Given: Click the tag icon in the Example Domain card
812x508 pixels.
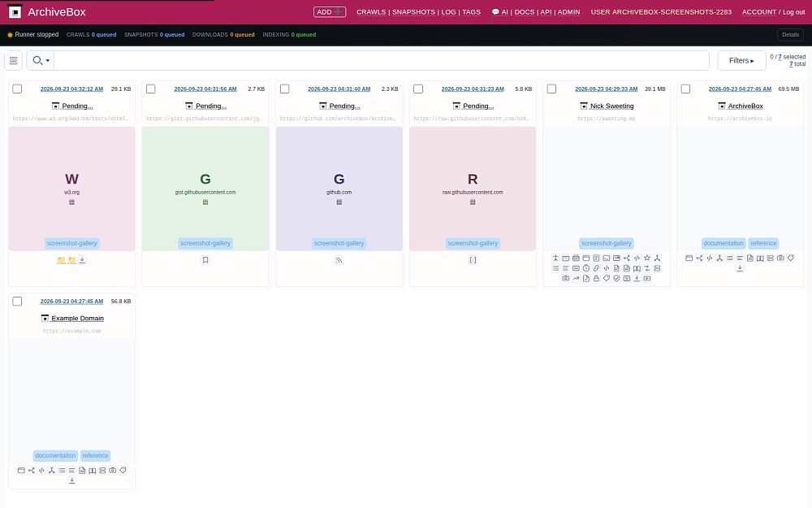Looking at the screenshot, I should [123, 471].
